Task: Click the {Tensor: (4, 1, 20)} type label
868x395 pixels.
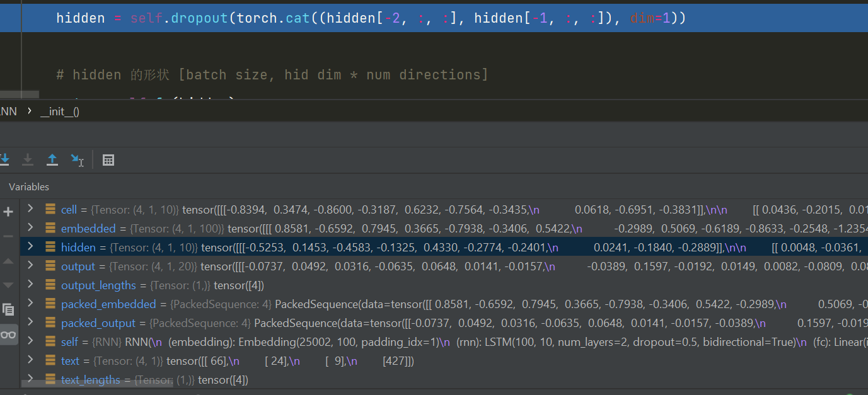Action: pyautogui.click(x=153, y=266)
